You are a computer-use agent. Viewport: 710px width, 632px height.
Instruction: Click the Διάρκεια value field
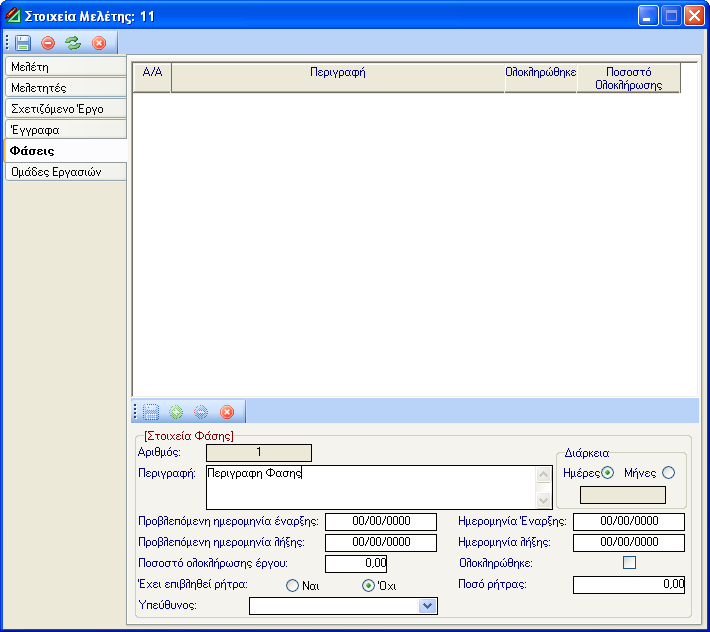pyautogui.click(x=623, y=495)
